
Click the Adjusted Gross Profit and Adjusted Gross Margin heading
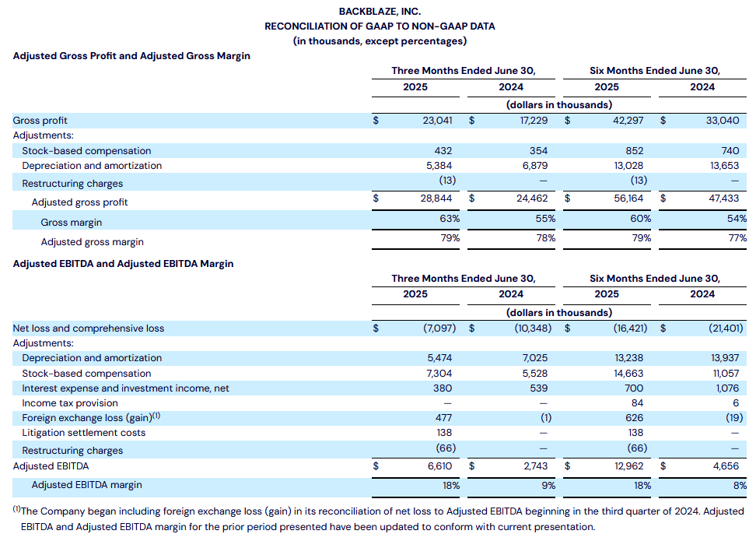pos(131,56)
